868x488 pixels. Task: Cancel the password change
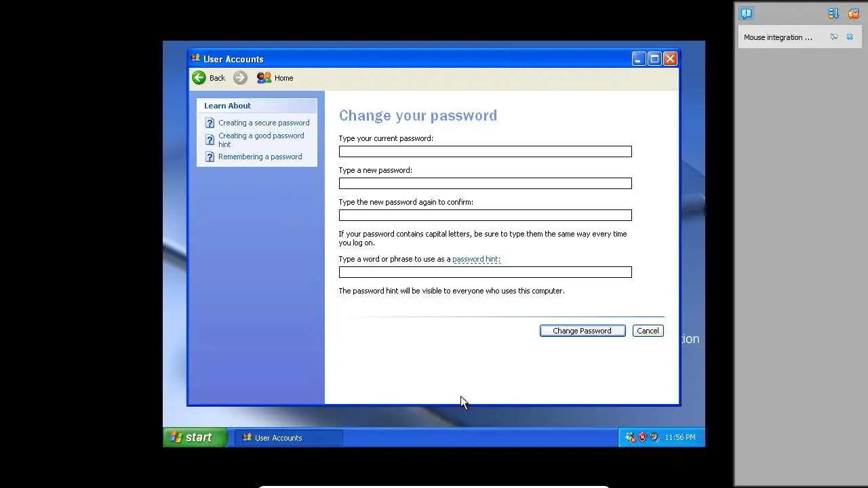pos(648,331)
